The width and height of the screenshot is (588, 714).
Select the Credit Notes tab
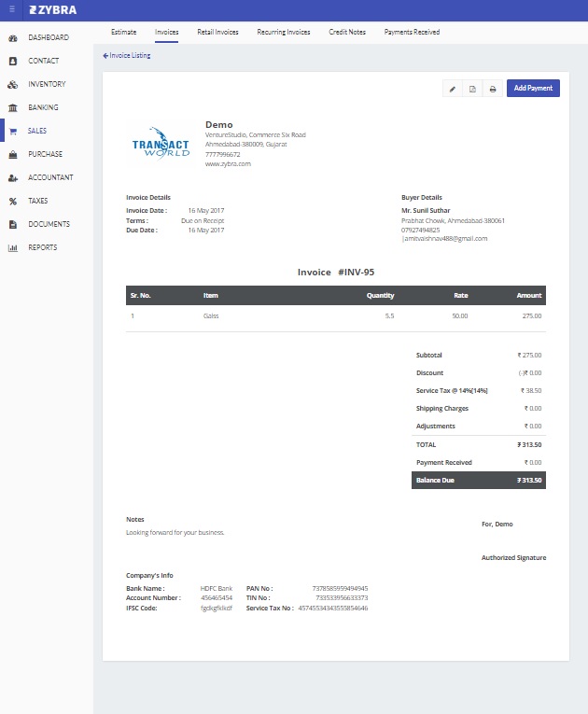point(347,32)
